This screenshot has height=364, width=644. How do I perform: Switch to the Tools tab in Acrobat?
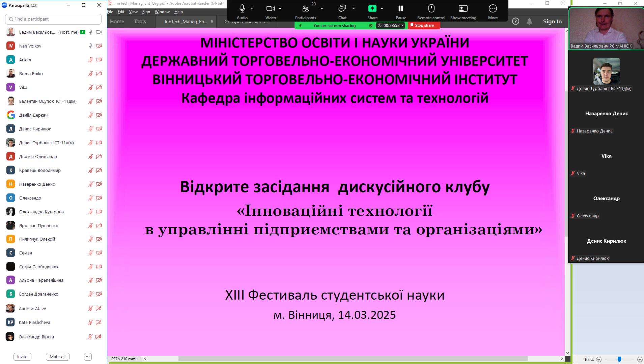(x=140, y=22)
